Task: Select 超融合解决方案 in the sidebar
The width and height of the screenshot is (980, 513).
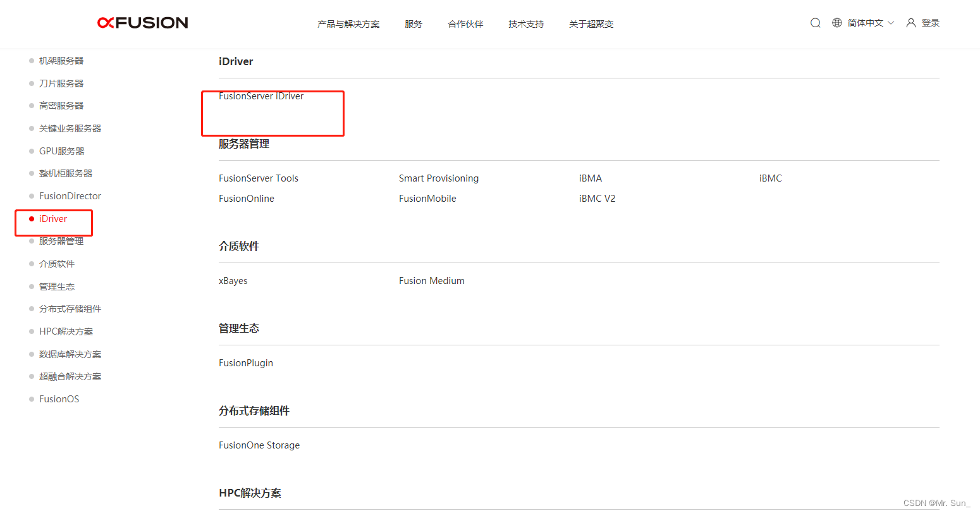Action: tap(70, 376)
